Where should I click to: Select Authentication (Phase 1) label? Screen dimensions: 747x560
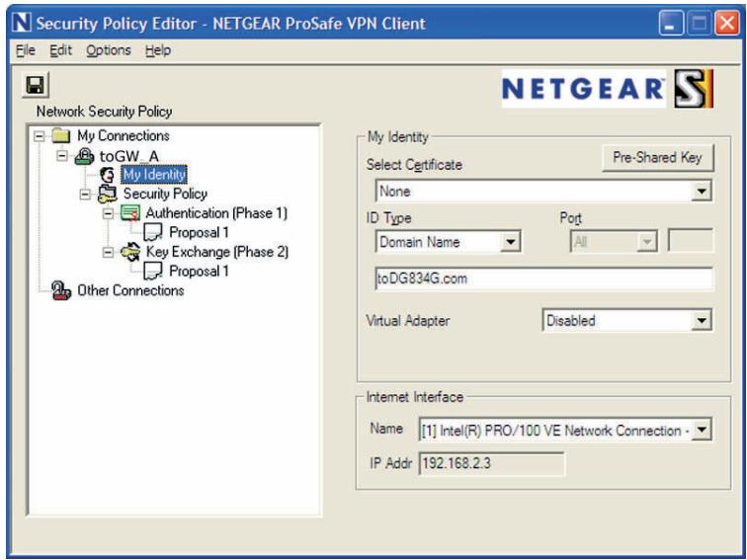click(216, 213)
